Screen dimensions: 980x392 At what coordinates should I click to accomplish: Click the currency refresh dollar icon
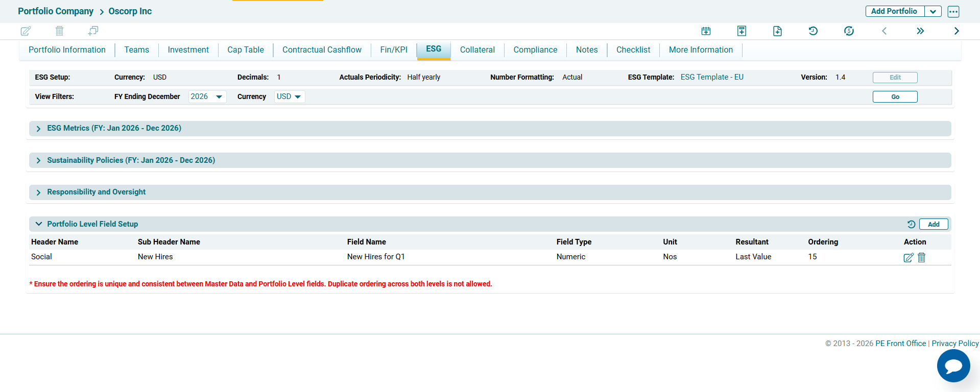[x=849, y=31]
